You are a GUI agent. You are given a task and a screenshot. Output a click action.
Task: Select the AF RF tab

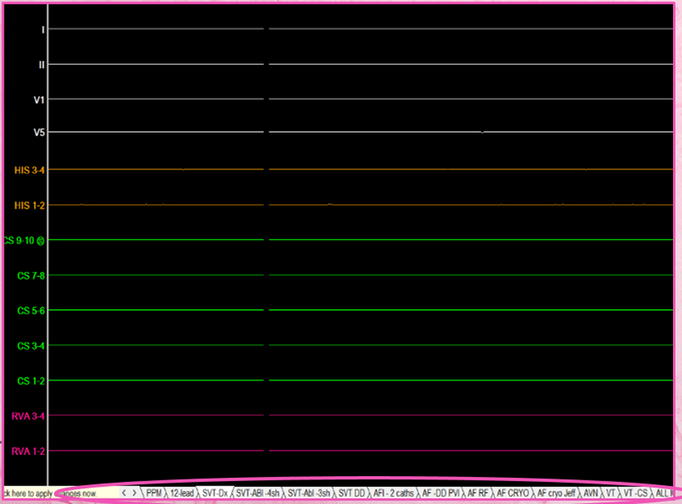click(478, 493)
